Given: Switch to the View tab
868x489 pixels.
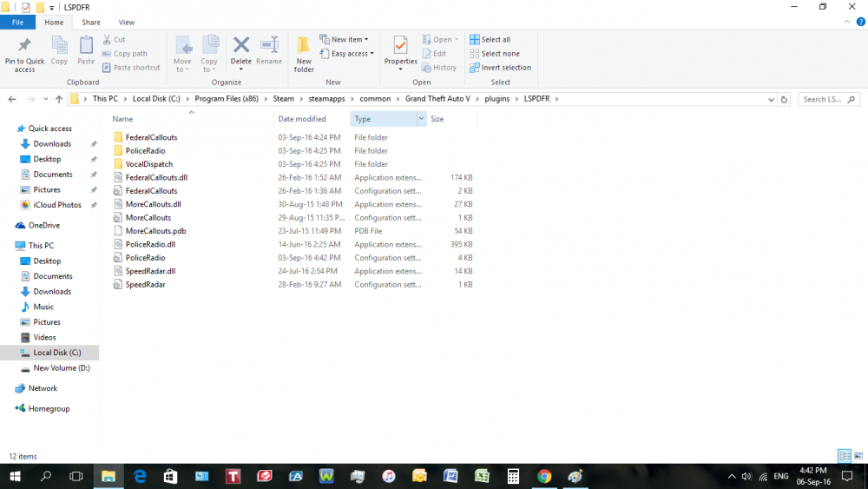Looking at the screenshot, I should (126, 23).
